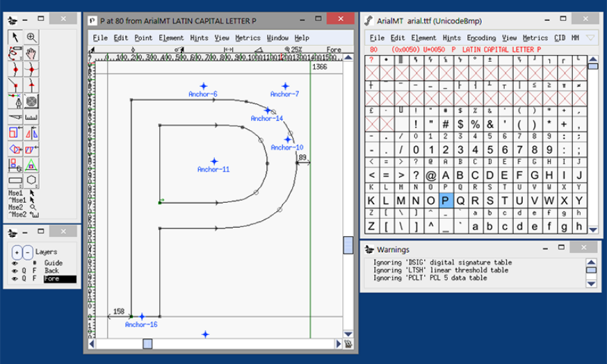
Task: Select the dollar sign glyph cell
Action: click(x=460, y=124)
